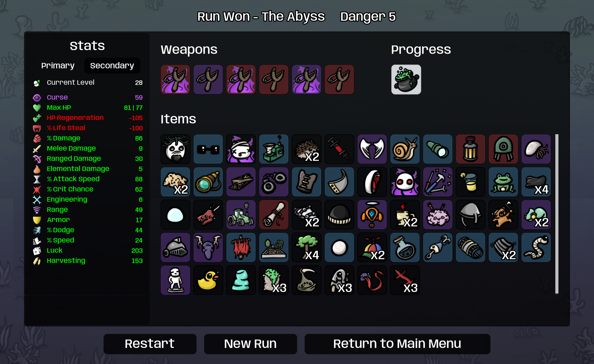Screen dimensions: 594x364
Task: Click the yellow rubber duck item
Action: point(208,280)
